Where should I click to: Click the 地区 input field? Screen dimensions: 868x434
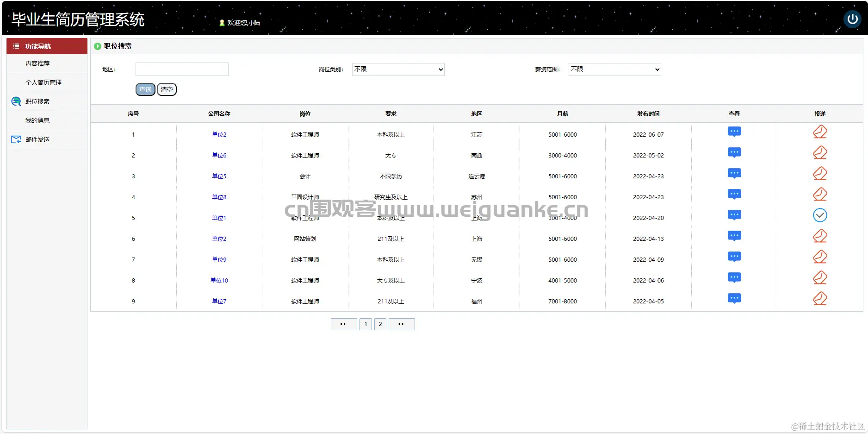coord(182,69)
